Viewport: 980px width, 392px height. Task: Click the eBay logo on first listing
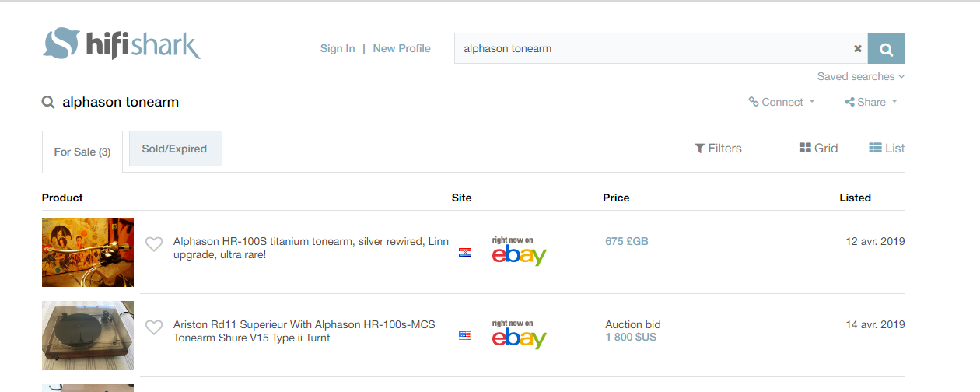point(519,251)
